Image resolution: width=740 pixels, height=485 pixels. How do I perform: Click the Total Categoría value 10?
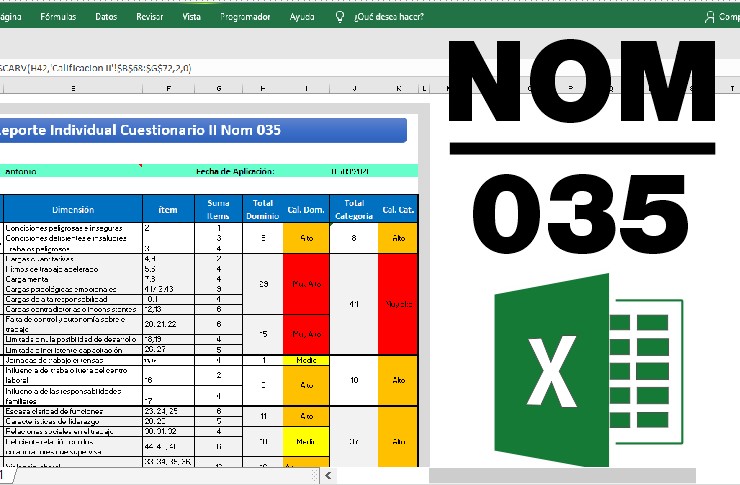tap(354, 380)
